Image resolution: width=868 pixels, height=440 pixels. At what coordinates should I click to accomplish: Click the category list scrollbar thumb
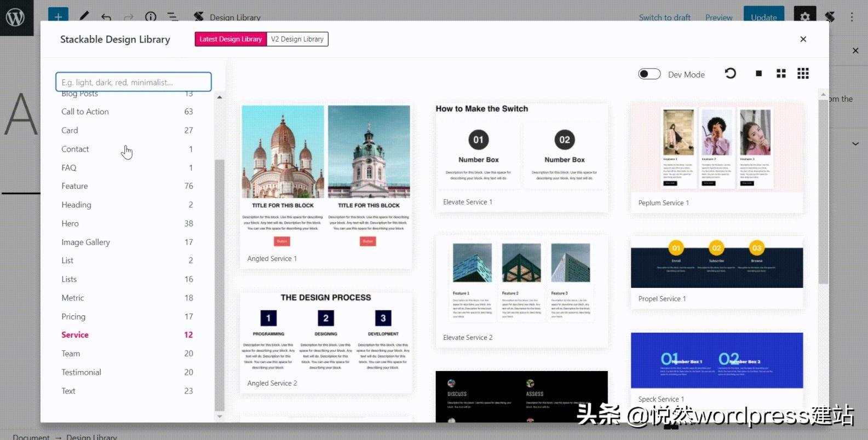point(220,285)
